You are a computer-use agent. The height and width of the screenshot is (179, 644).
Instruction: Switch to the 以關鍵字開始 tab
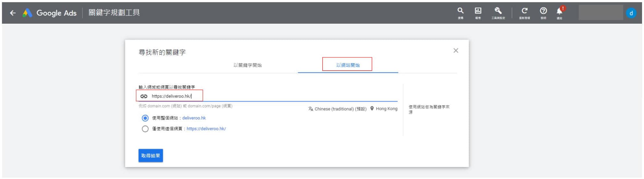[247, 65]
